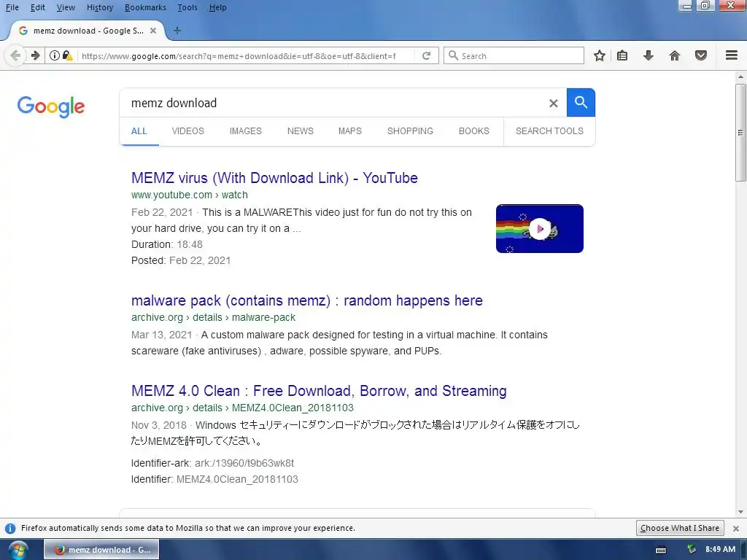Open the Bookmarks menu

[x=145, y=7]
